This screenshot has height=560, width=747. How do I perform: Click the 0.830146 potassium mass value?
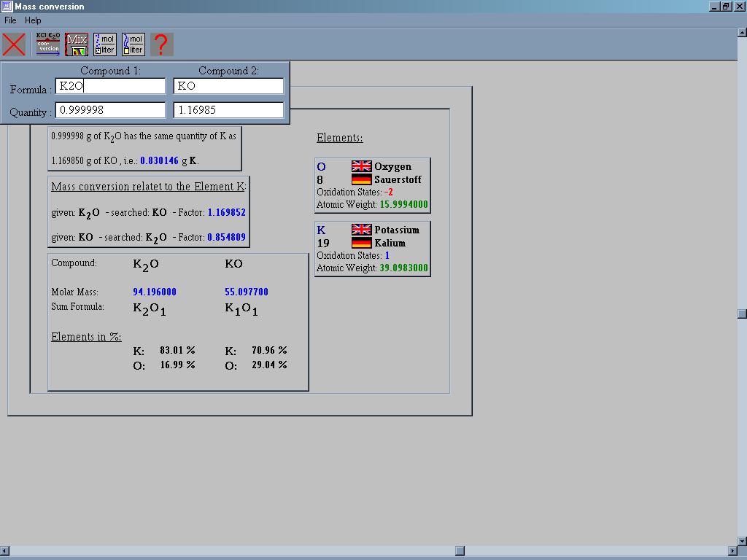[159, 161]
